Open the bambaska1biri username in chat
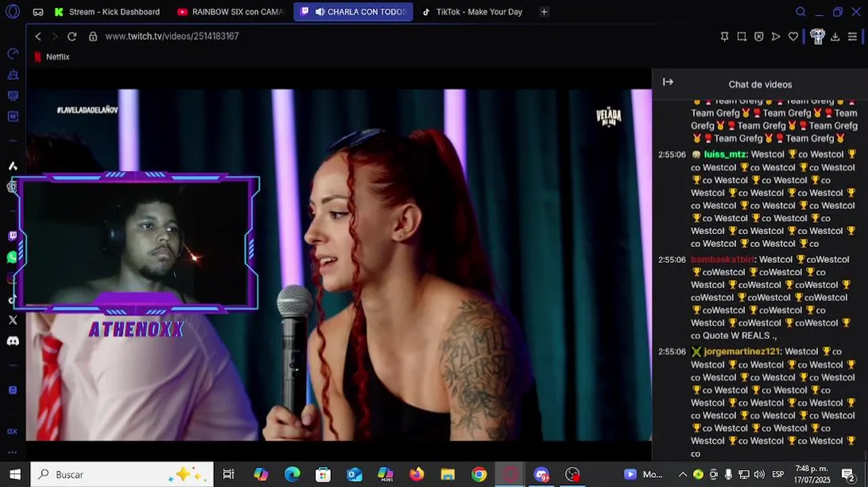 (x=722, y=260)
